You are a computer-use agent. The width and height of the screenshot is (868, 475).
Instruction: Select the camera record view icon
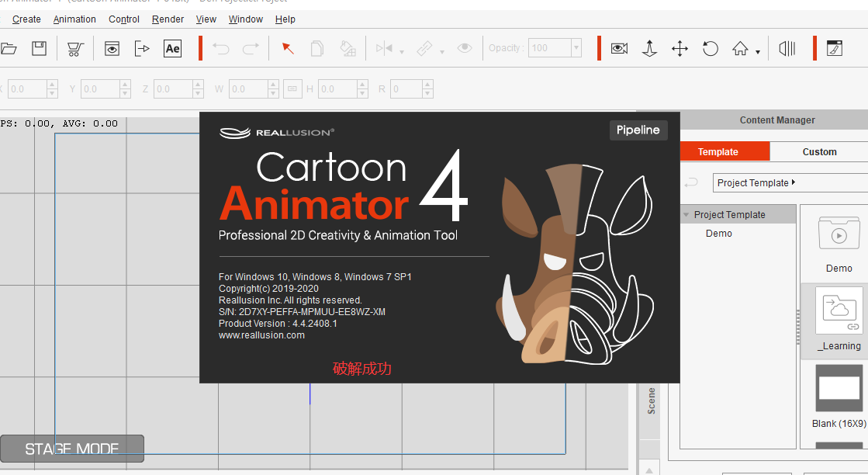point(620,49)
